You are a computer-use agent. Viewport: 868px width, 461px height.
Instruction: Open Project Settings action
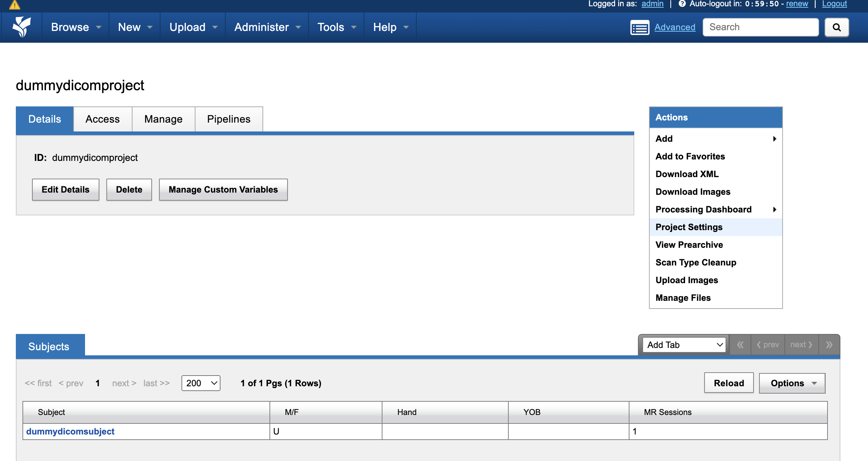point(716,227)
